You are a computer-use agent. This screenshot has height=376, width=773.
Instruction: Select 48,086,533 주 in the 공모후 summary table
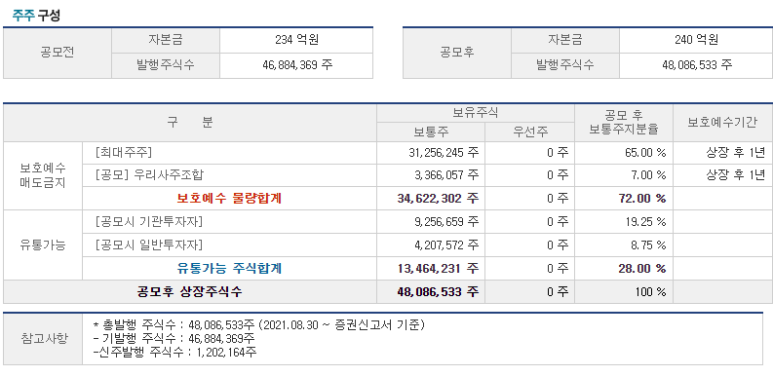[x=697, y=65]
